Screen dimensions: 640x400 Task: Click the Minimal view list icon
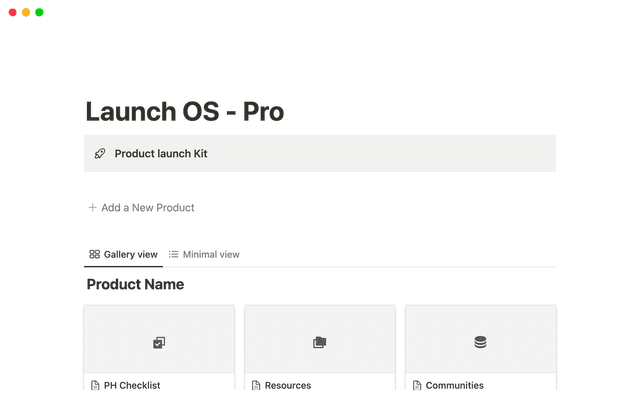point(173,255)
